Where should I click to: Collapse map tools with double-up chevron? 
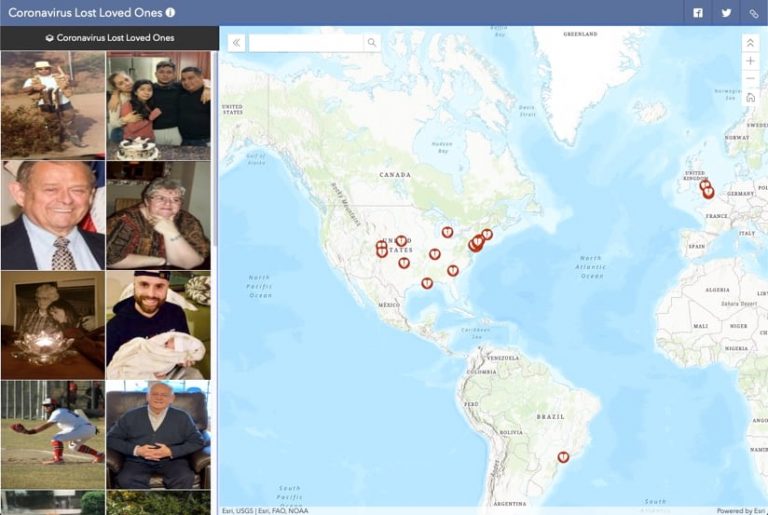750,43
